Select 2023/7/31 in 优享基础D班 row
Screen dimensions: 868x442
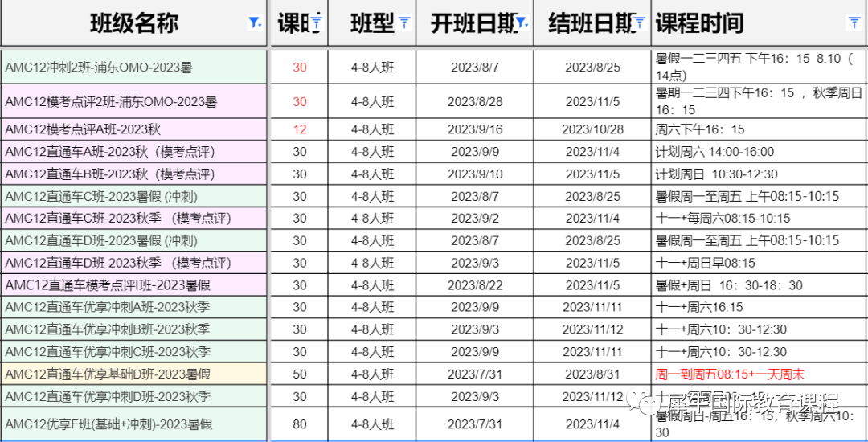point(475,374)
